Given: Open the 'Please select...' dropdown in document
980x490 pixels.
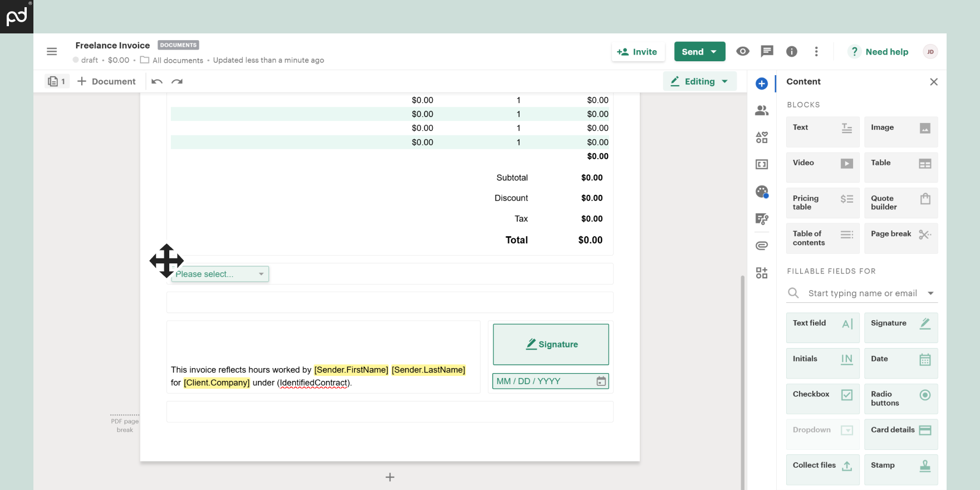Looking at the screenshot, I should click(220, 274).
